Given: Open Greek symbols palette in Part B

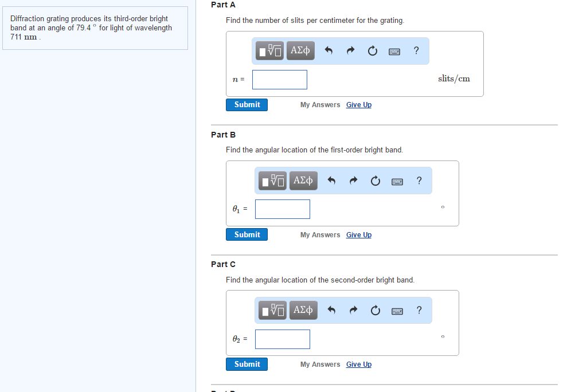Looking at the screenshot, I should [303, 181].
